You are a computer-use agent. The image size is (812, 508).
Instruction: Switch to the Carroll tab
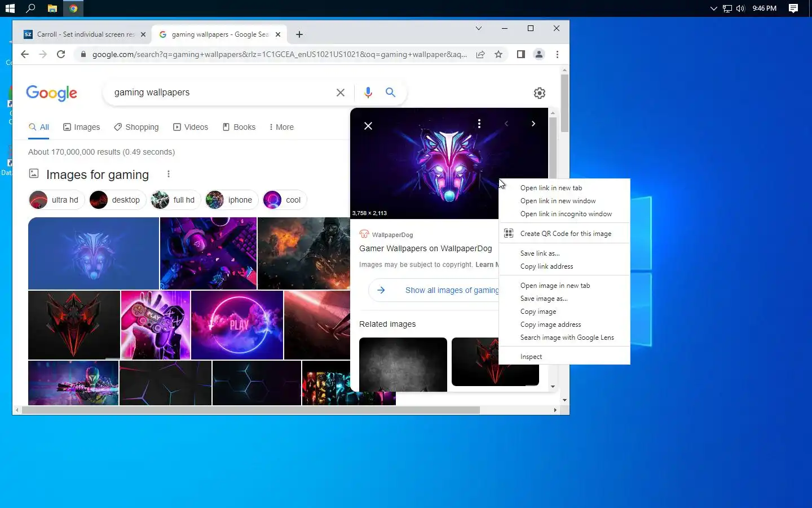tap(85, 34)
